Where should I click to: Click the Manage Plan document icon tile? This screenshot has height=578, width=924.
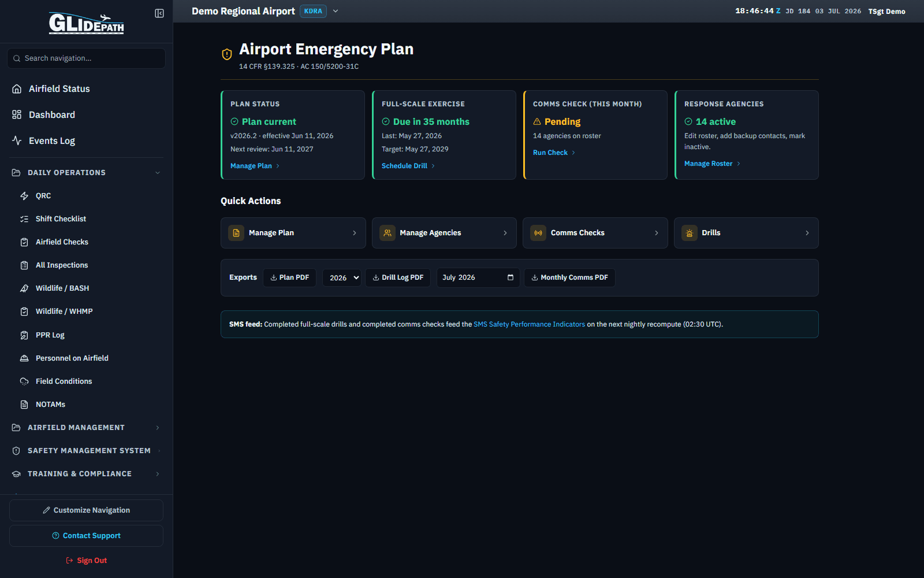(x=236, y=233)
